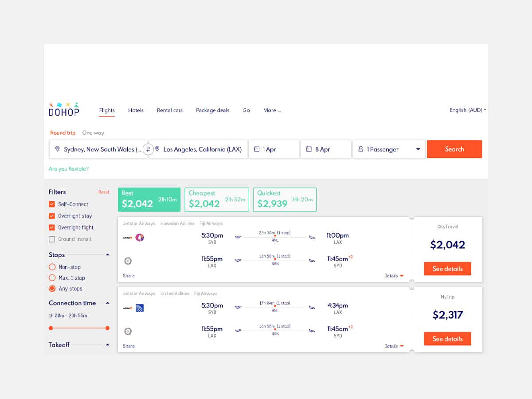Sort results by Cheapest
Viewport: 532px width, 399px height.
[217, 199]
